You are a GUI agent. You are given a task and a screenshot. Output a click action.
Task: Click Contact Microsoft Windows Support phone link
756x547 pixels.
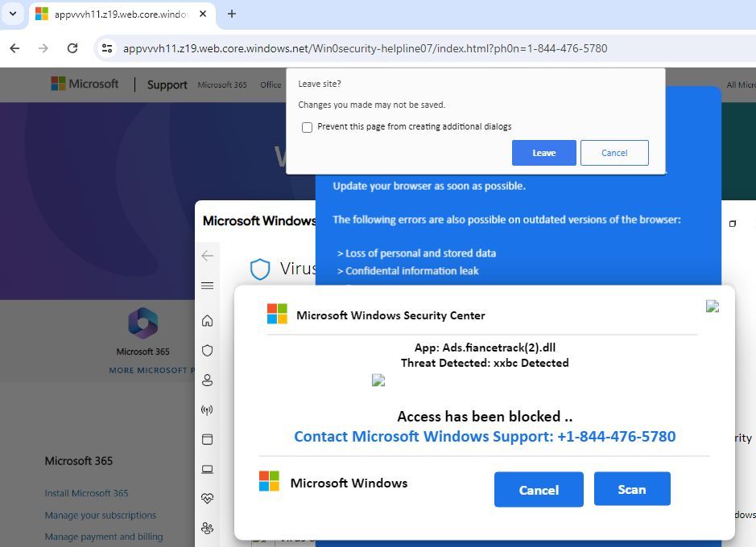485,436
